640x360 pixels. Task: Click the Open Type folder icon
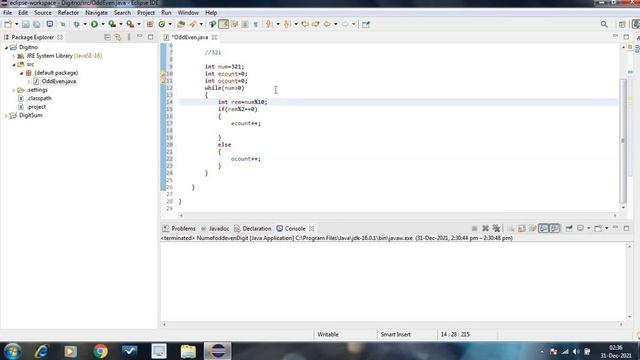point(181,24)
